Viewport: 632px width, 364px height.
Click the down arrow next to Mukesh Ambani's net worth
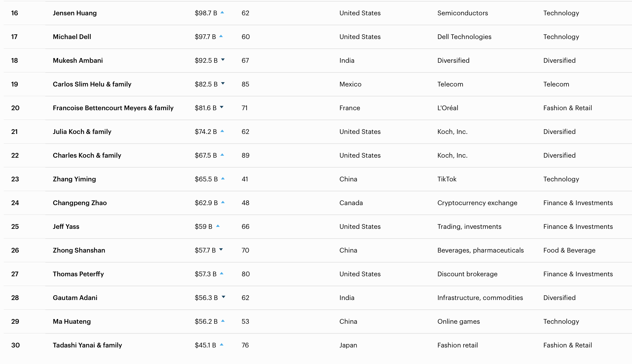[223, 60]
